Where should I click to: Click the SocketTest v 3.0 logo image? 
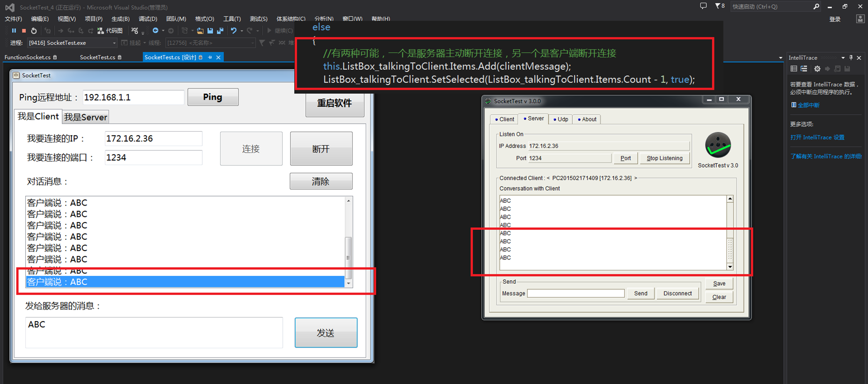pyautogui.click(x=718, y=145)
